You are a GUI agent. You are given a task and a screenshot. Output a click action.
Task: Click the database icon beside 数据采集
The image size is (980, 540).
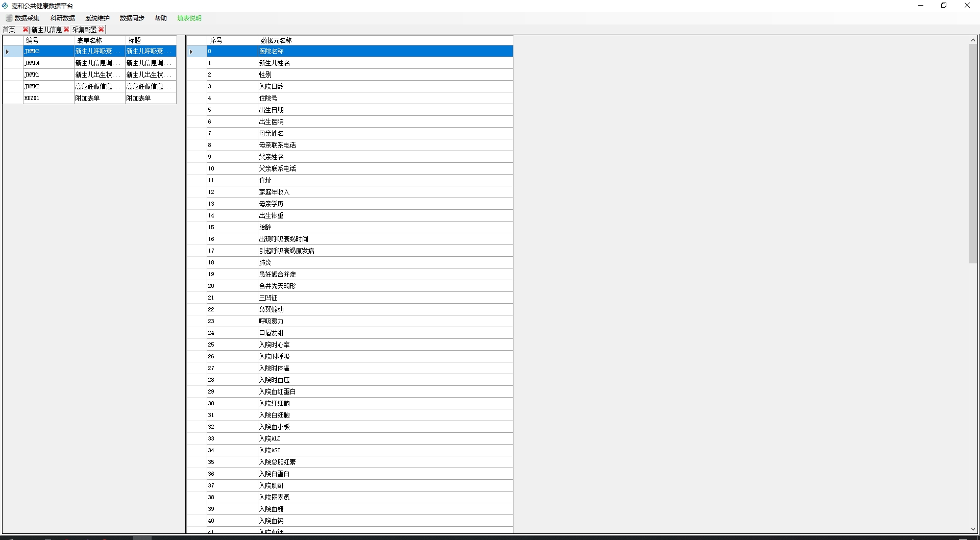point(9,18)
